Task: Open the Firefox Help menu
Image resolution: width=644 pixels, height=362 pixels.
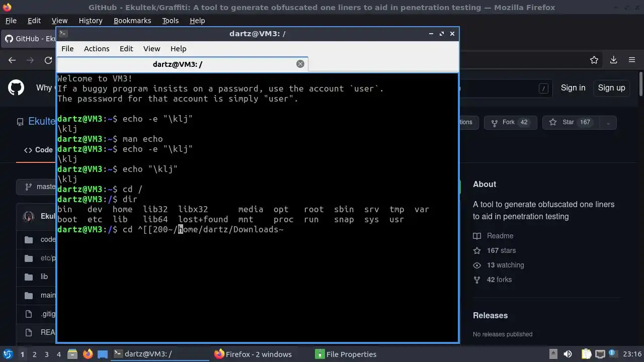Action: pos(197,21)
